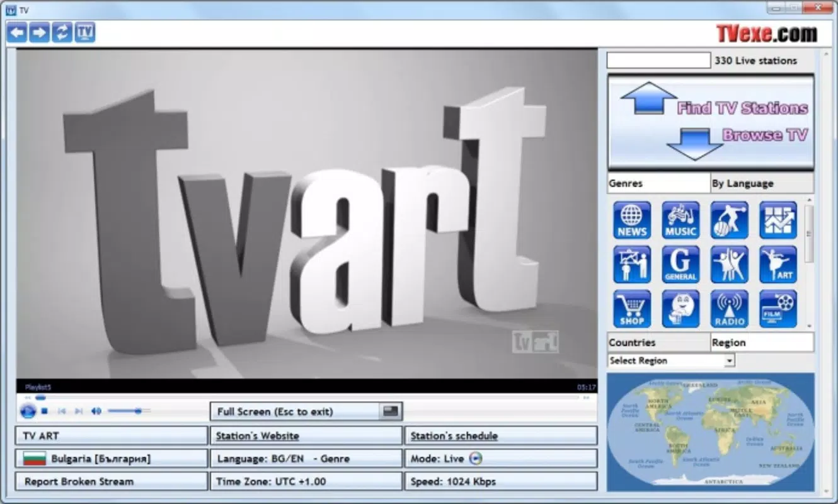838x504 pixels.
Task: Switch to the Region tab
Action: (762, 342)
